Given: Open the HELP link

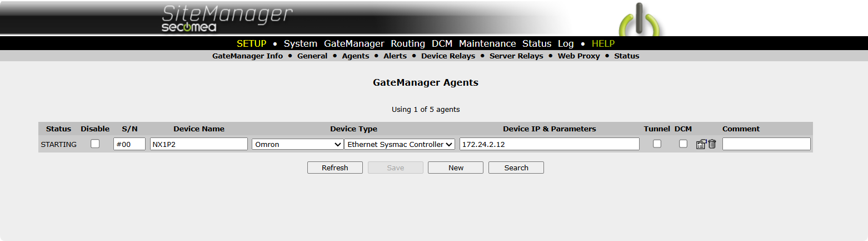Looking at the screenshot, I should tap(603, 43).
